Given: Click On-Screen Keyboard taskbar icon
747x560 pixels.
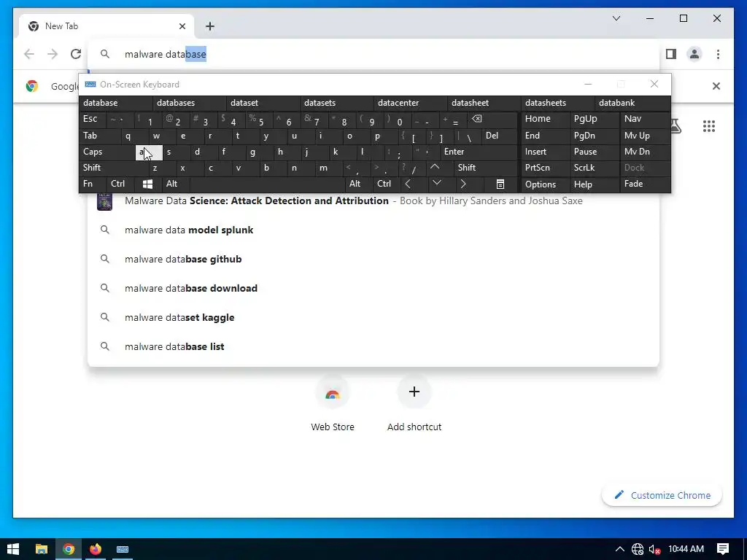Looking at the screenshot, I should coord(123,549).
